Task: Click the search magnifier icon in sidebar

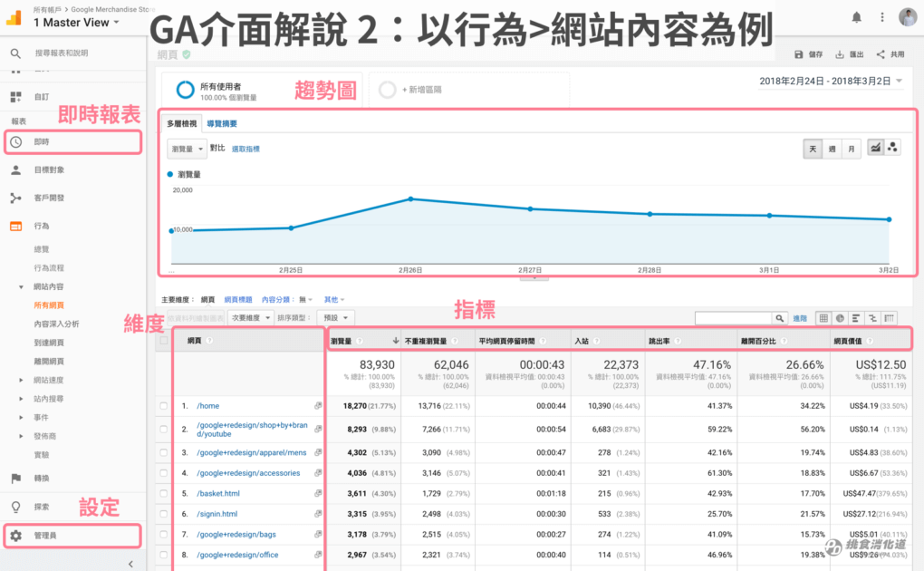Action: (15, 53)
